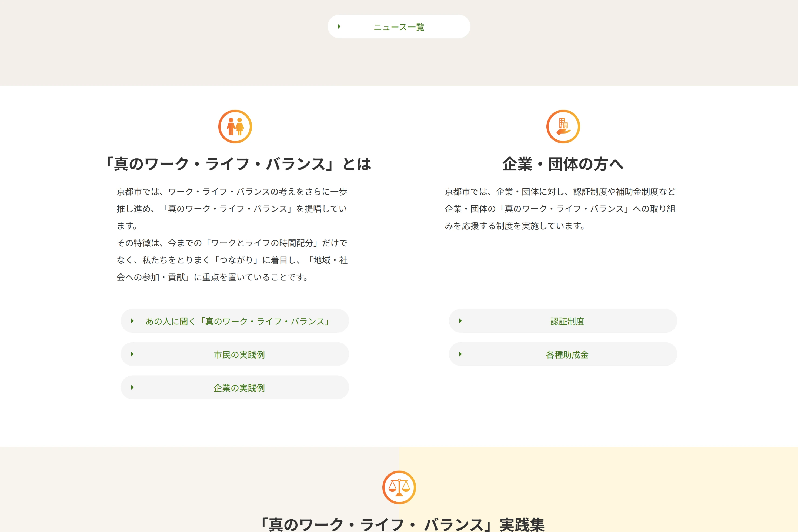Image resolution: width=798 pixels, height=532 pixels.
Task: Click the balance scales icon
Action: pyautogui.click(x=399, y=487)
